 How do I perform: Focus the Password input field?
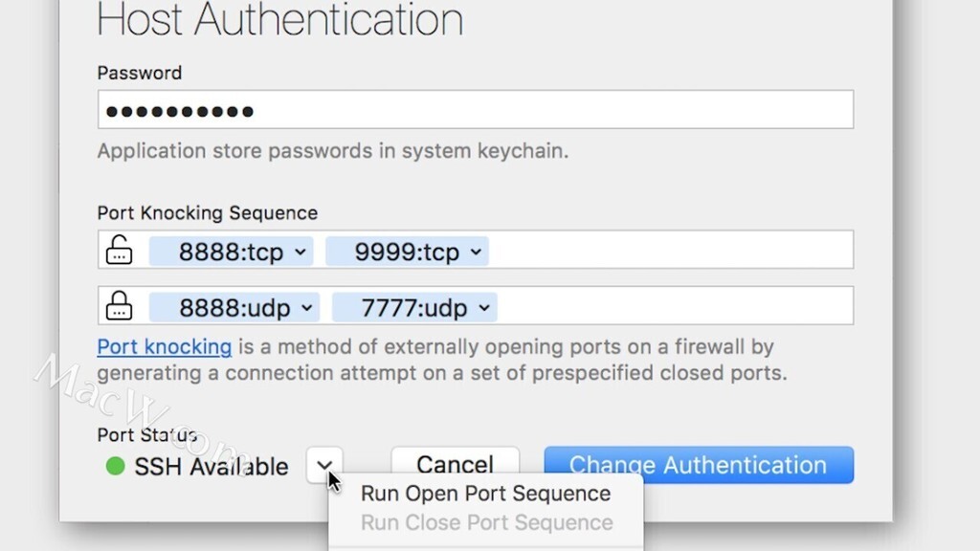pos(476,109)
